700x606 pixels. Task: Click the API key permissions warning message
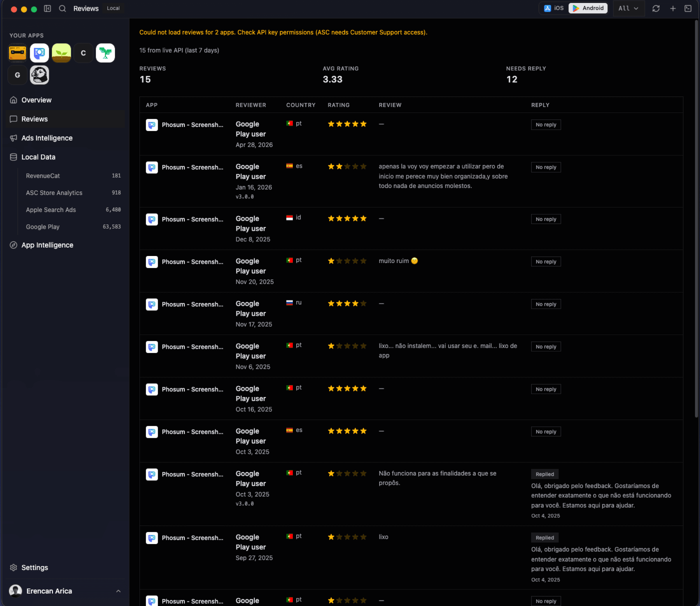(283, 32)
